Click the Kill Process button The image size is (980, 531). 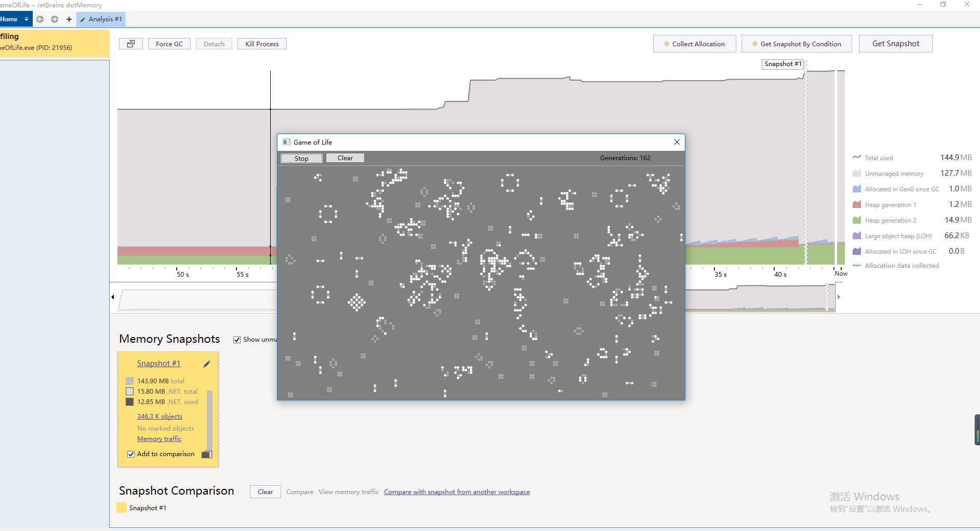(x=262, y=44)
